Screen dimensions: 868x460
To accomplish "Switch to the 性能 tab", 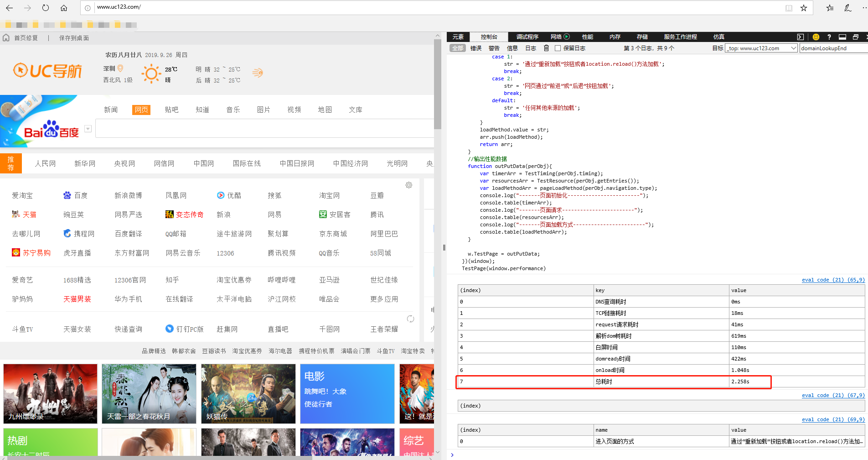I will pyautogui.click(x=588, y=37).
